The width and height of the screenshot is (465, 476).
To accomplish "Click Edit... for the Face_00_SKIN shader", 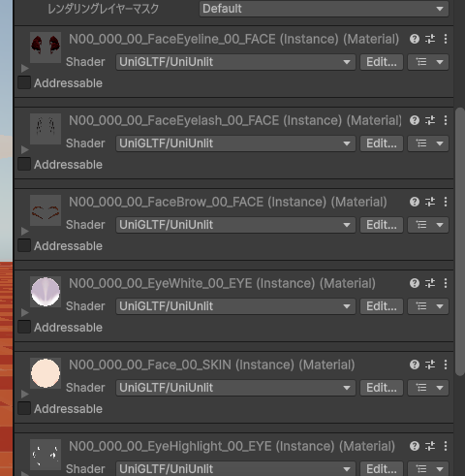I will tap(382, 388).
